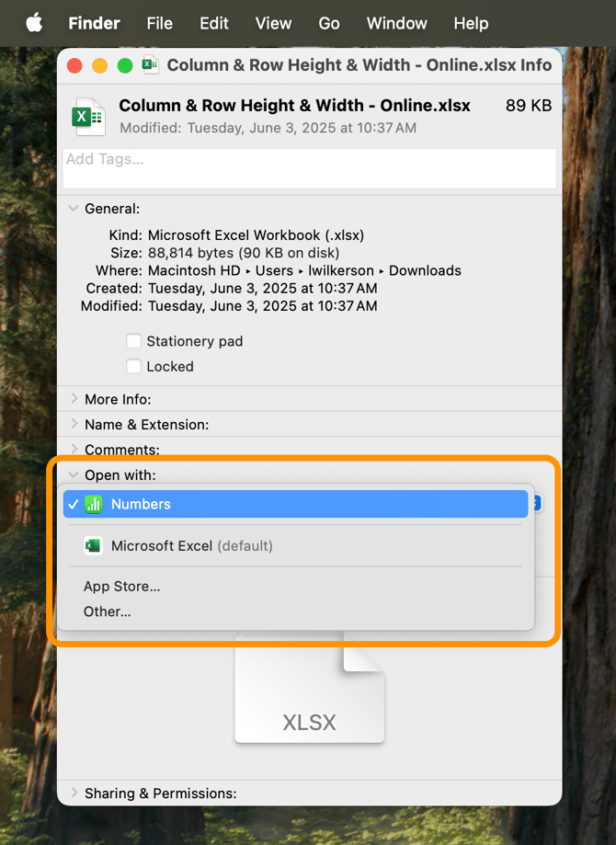Viewport: 616px width, 845px height.
Task: Expand the Sharing & Permissions section
Action: (x=74, y=793)
